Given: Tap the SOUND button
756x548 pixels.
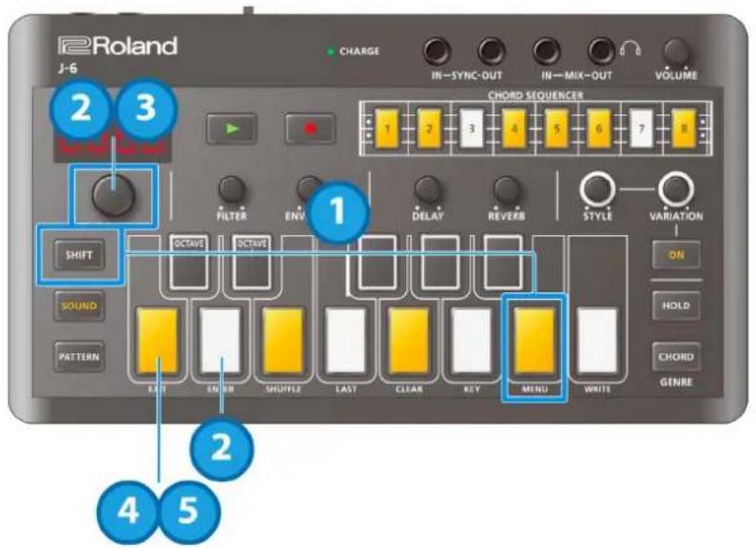Looking at the screenshot, I should pyautogui.click(x=79, y=305).
